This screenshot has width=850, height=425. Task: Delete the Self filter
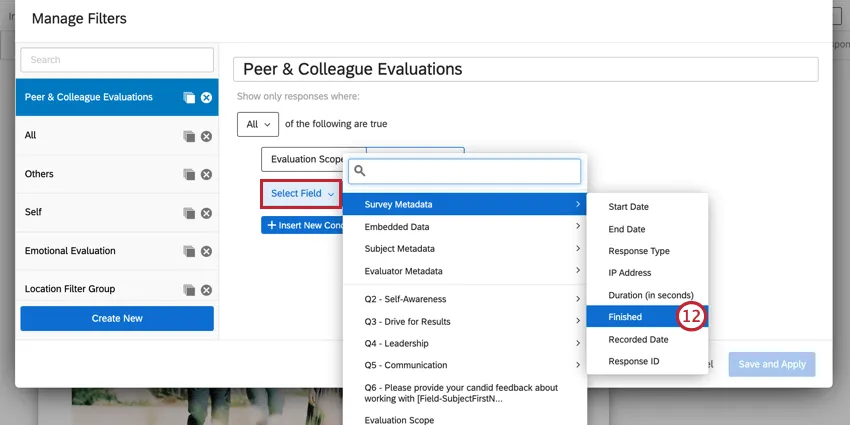tap(206, 213)
